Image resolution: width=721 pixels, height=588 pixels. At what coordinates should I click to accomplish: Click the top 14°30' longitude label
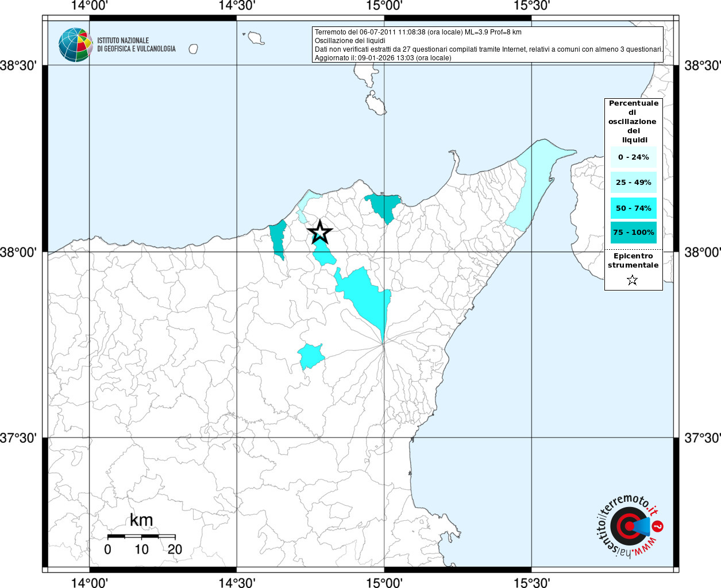point(236,6)
